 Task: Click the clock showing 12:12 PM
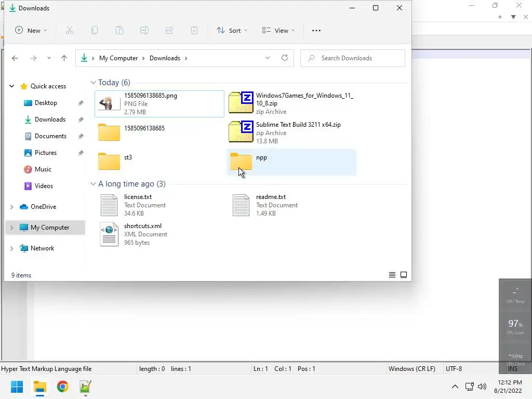pyautogui.click(x=510, y=382)
